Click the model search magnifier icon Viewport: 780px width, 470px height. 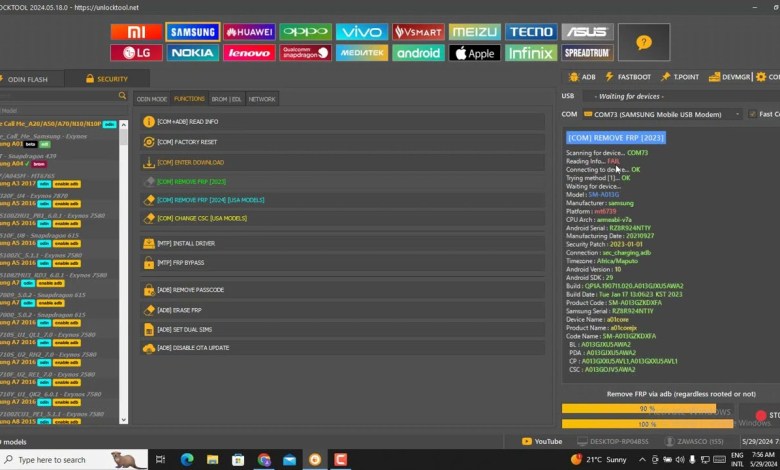[122, 95]
